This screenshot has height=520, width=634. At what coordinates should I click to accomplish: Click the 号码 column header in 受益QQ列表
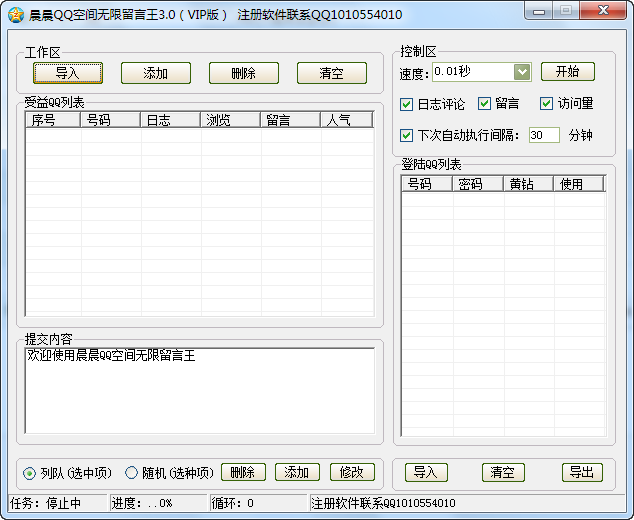pos(110,120)
